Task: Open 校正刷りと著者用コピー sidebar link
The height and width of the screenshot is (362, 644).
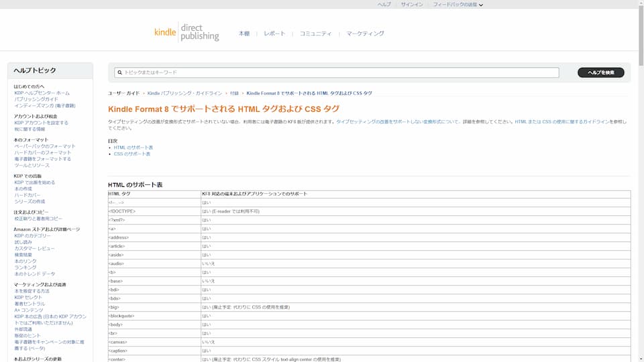Action: pyautogui.click(x=38, y=219)
